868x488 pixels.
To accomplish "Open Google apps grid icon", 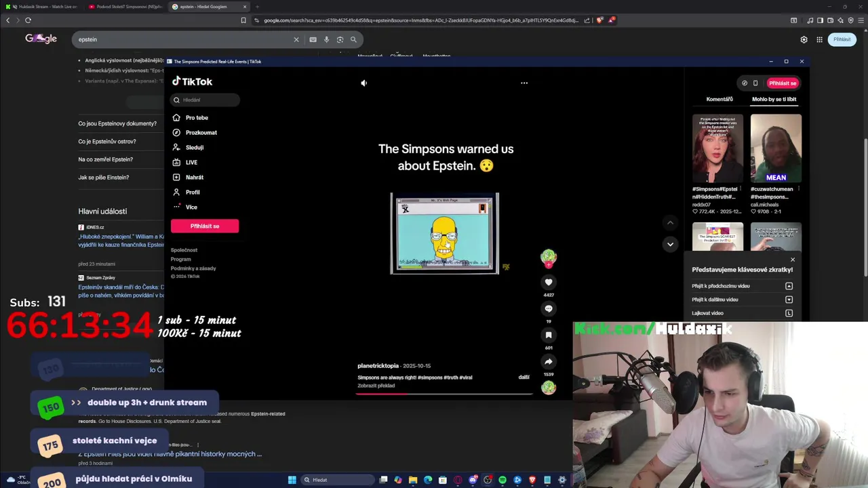I will [x=819, y=39].
